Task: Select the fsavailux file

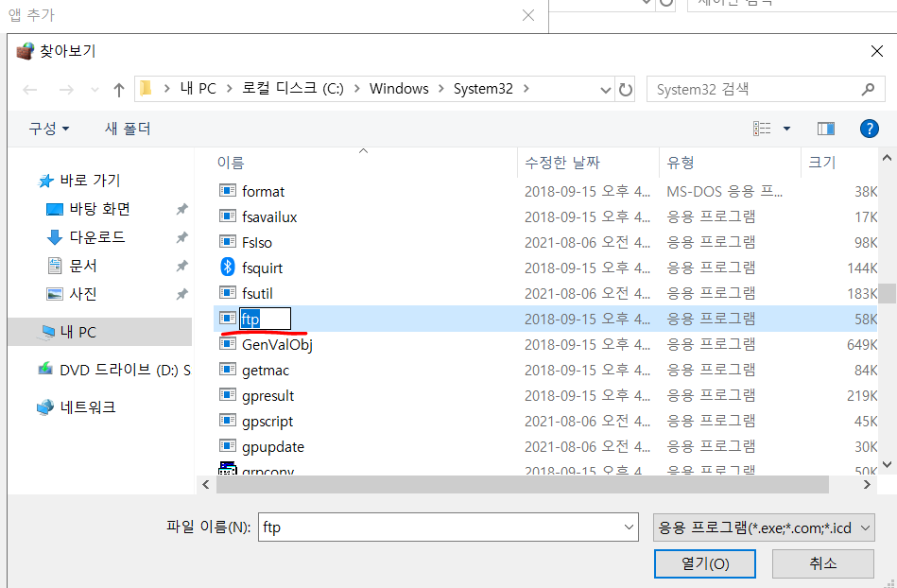Action: (x=269, y=216)
